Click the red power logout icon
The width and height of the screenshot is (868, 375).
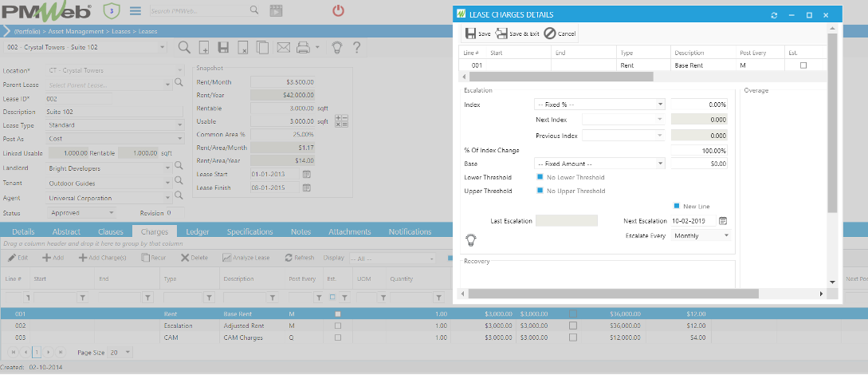pos(338,10)
